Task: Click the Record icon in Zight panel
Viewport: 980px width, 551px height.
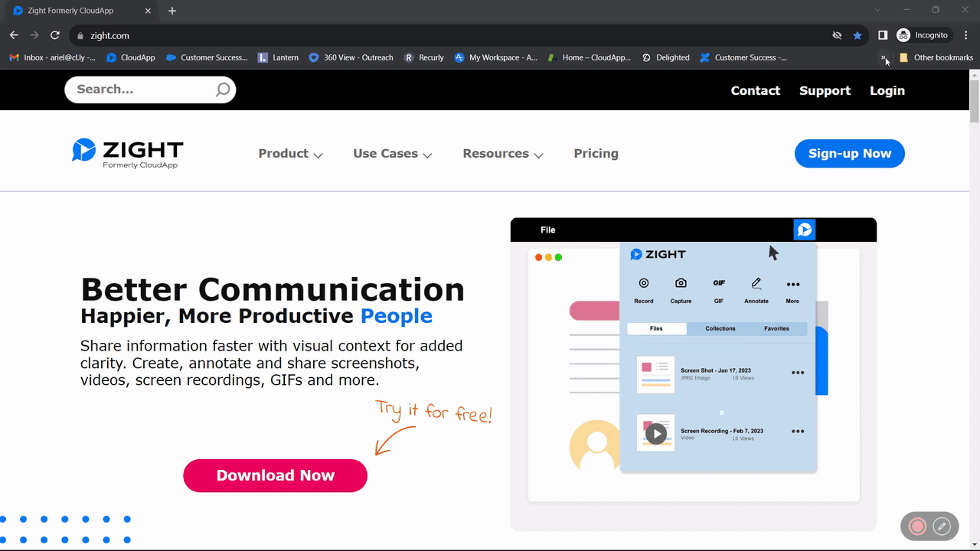Action: (644, 283)
